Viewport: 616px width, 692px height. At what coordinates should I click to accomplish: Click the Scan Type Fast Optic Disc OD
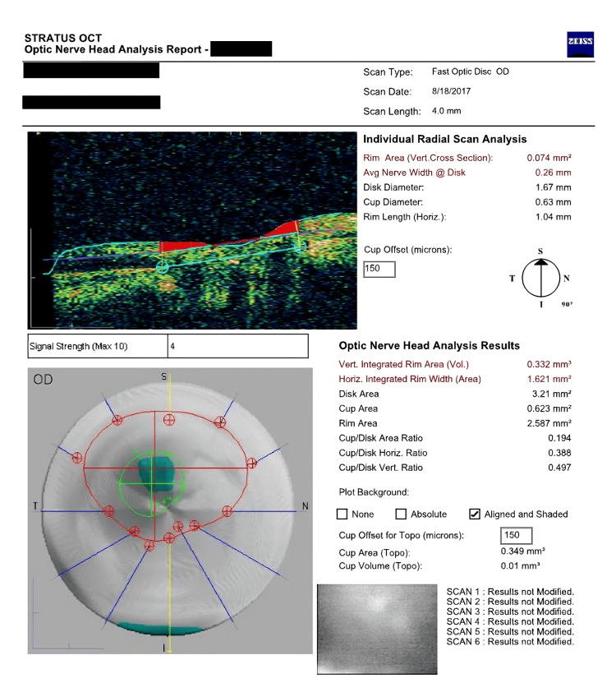click(x=470, y=72)
